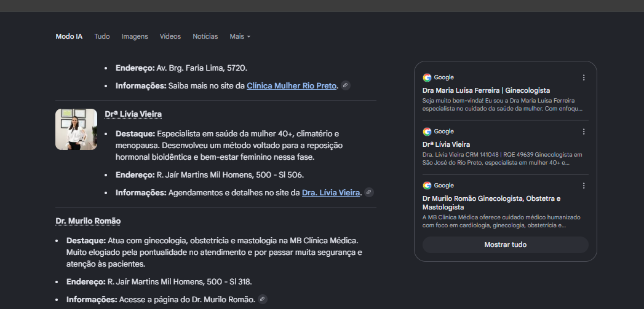The width and height of the screenshot is (644, 309).
Task: Expand the Mais dropdown menu
Action: click(x=240, y=36)
